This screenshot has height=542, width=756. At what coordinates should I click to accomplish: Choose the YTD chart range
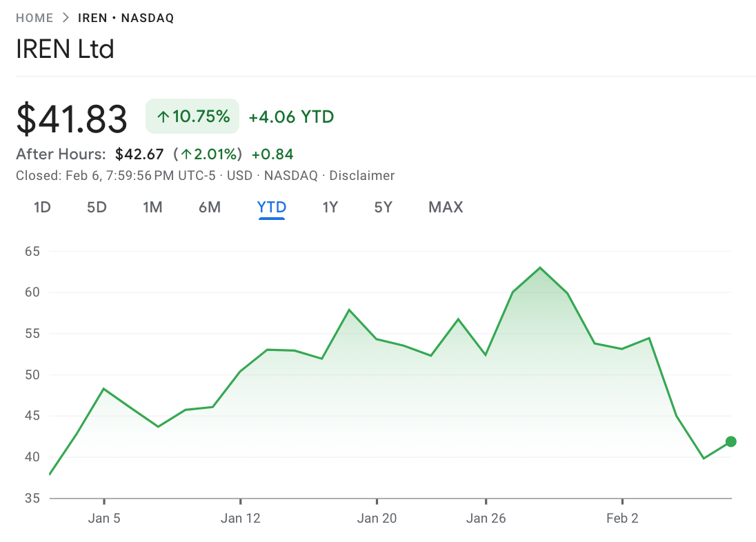[272, 208]
